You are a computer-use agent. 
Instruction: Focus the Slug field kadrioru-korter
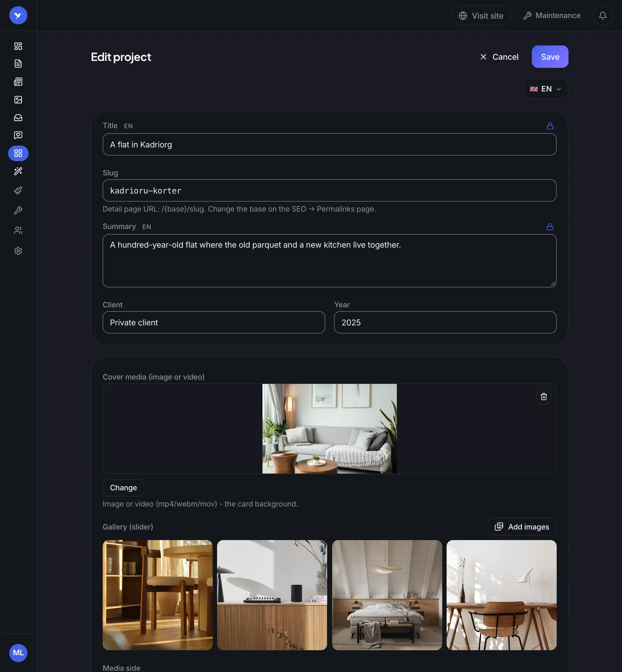tap(329, 191)
